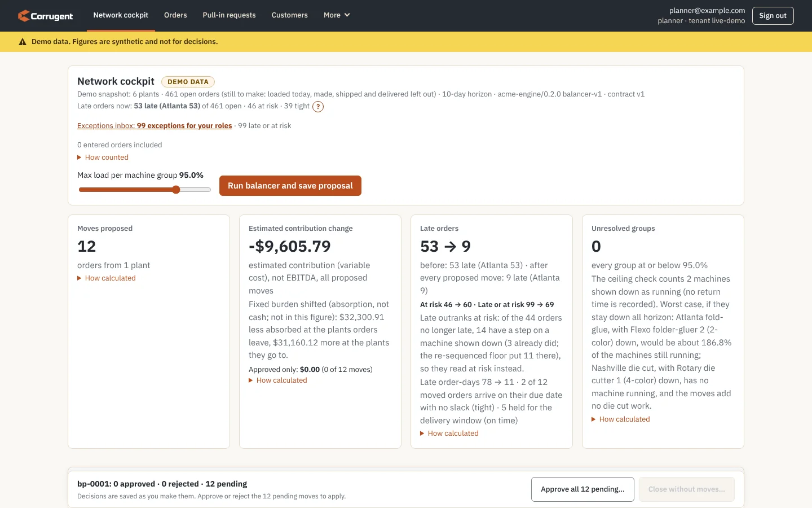Click the warning triangle in demo banner
812x508 pixels.
click(23, 42)
